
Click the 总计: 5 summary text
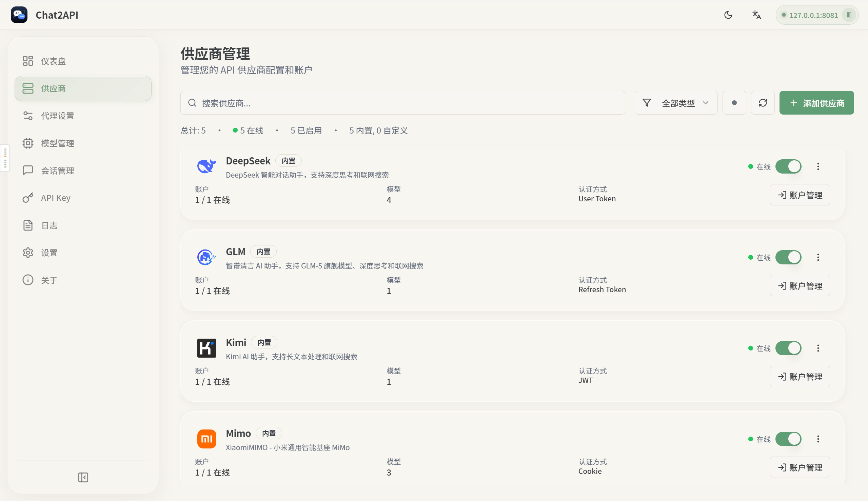[x=193, y=131]
